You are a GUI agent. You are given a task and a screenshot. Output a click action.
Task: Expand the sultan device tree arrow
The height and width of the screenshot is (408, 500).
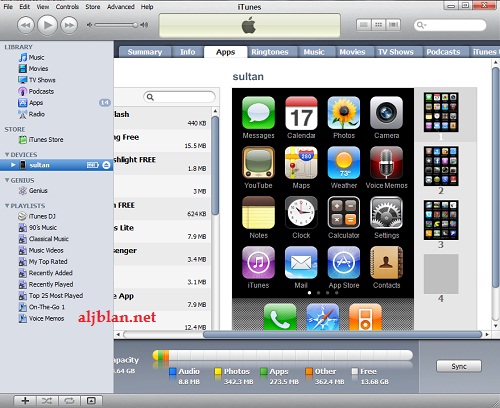click(13, 165)
